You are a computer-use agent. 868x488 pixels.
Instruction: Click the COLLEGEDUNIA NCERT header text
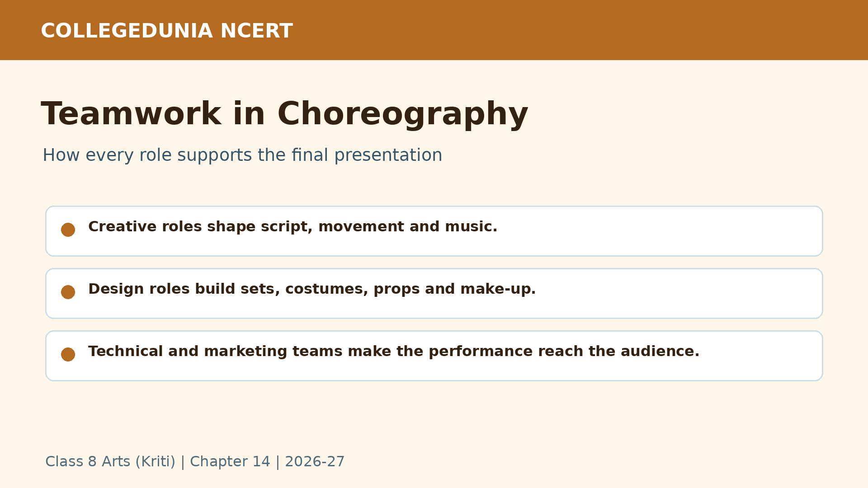167,31
